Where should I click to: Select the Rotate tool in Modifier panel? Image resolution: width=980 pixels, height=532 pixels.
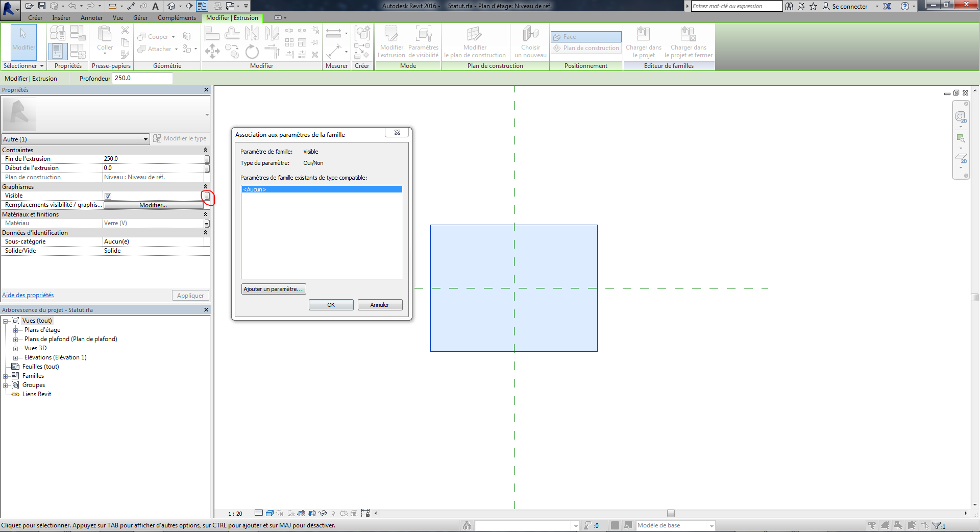252,52
